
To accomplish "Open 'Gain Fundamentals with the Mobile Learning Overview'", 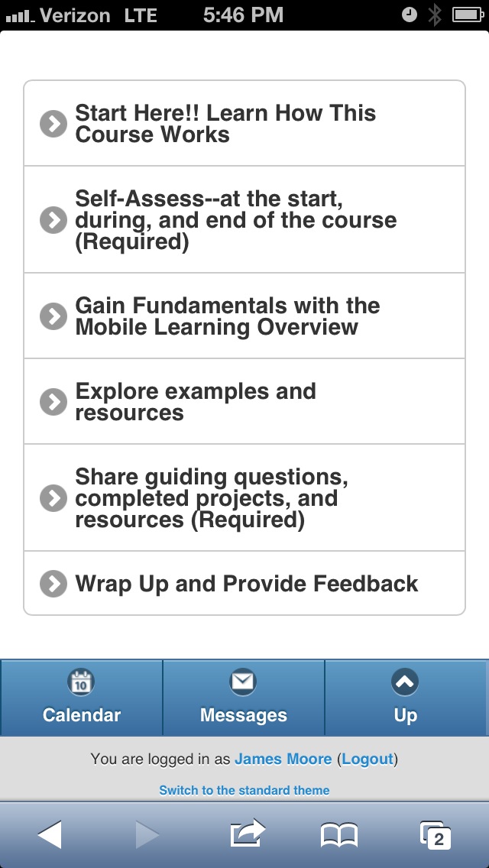I will pyautogui.click(x=227, y=316).
